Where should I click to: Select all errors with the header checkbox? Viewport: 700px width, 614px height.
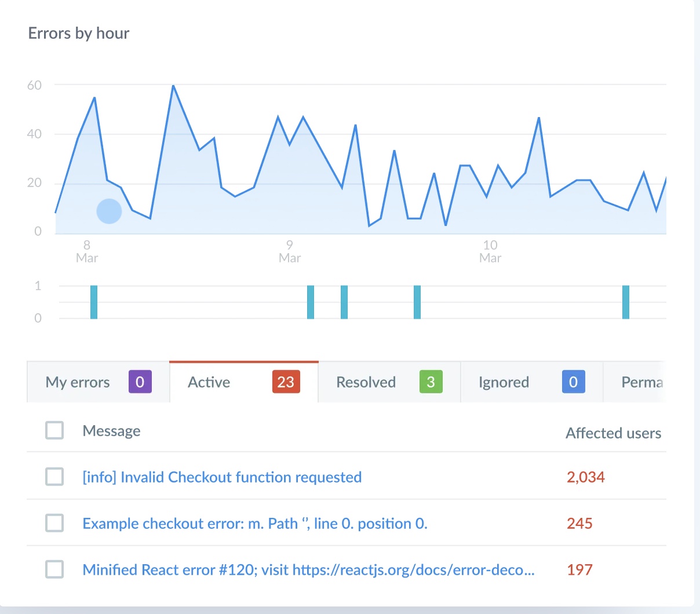54,430
